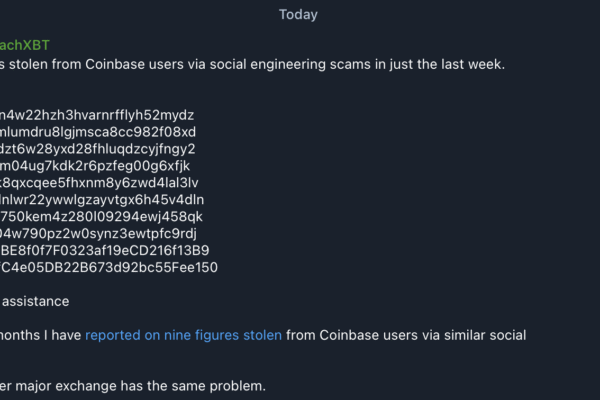Click 'months I have' text before link

(x=41, y=335)
